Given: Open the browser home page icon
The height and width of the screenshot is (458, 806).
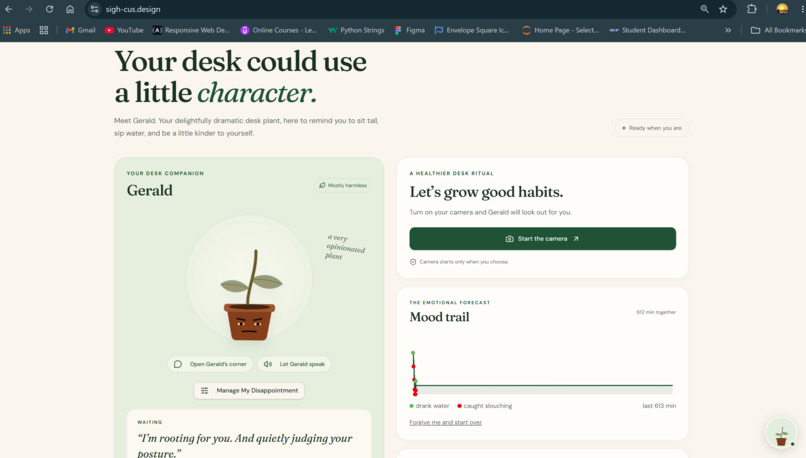Looking at the screenshot, I should pyautogui.click(x=70, y=9).
